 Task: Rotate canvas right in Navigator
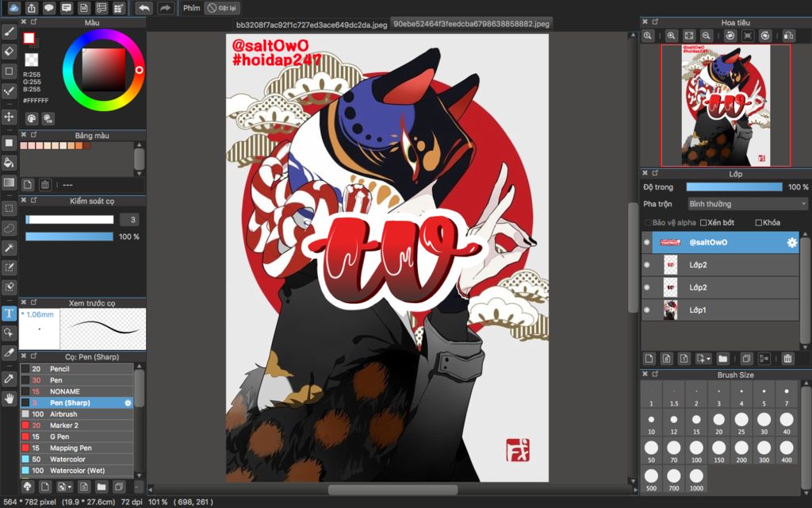765,36
